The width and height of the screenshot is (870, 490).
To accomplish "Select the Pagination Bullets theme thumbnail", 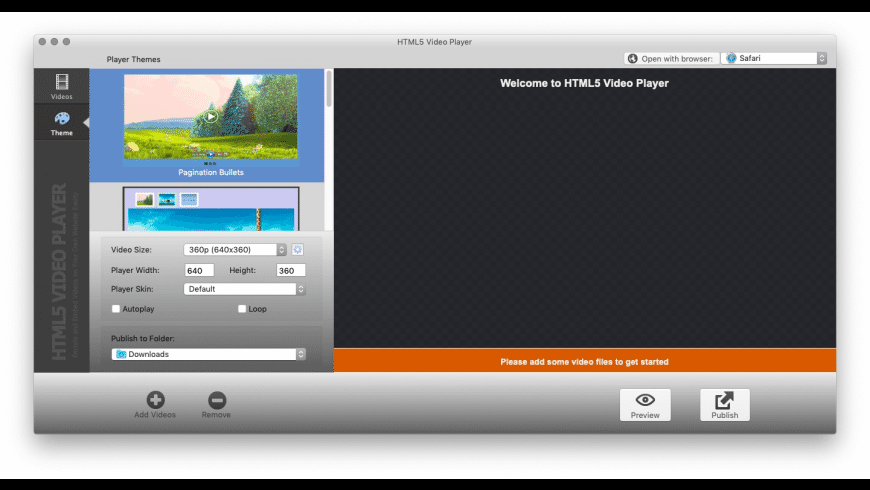I will [210, 117].
